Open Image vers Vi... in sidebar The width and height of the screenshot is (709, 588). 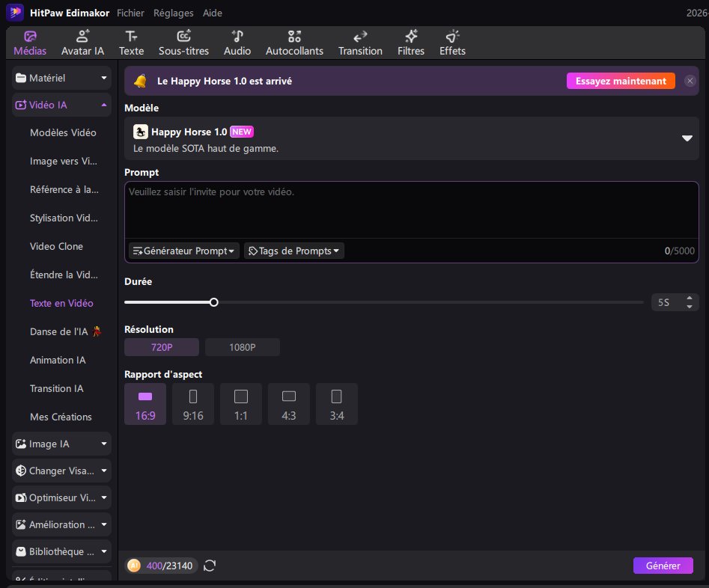(x=64, y=161)
